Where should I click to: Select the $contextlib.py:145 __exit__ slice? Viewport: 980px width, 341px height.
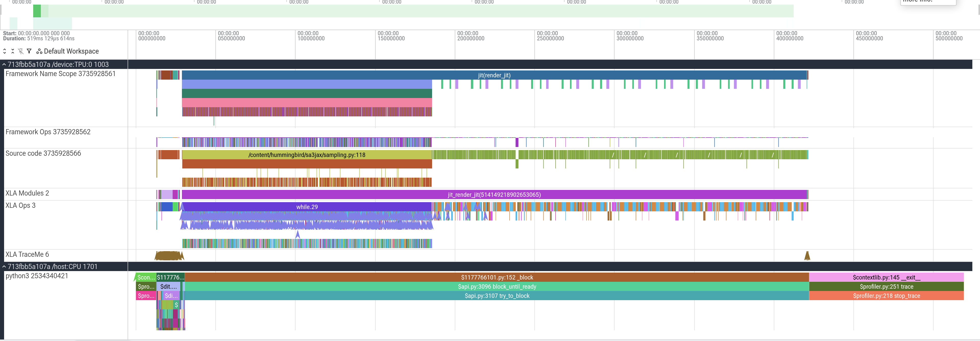click(x=886, y=277)
